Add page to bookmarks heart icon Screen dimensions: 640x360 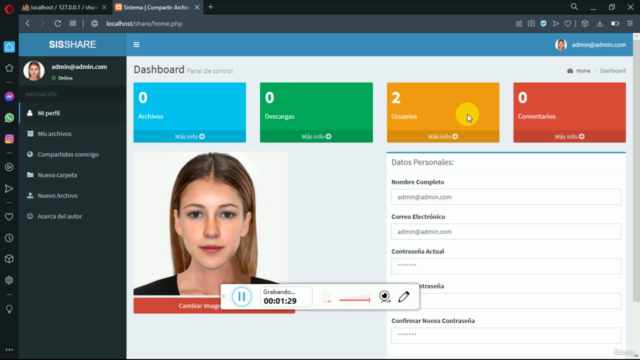click(568, 24)
